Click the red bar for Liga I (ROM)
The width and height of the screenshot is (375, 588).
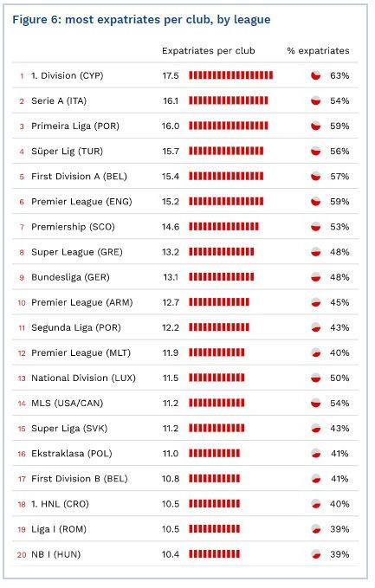pyautogui.click(x=214, y=529)
